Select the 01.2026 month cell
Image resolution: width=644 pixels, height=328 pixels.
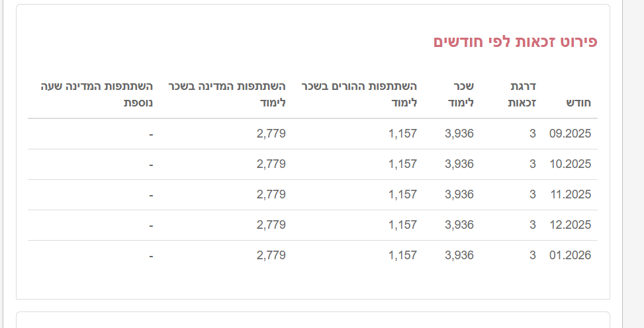[570, 255]
